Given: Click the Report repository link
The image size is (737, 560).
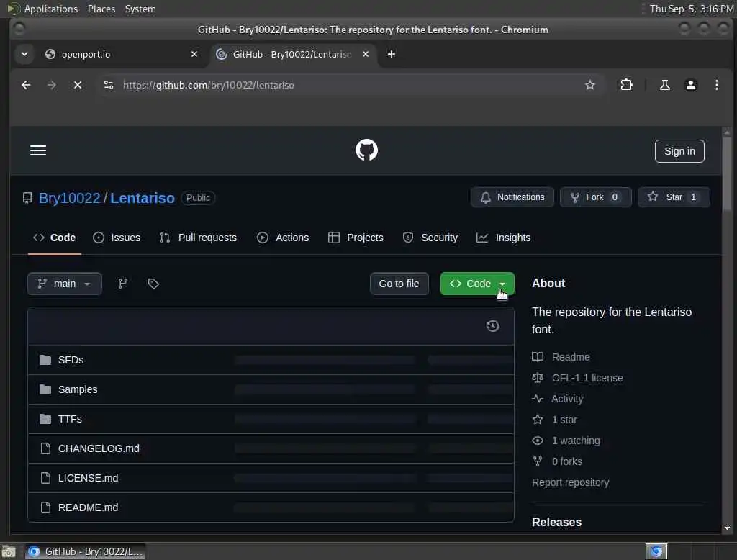Looking at the screenshot, I should (x=570, y=482).
